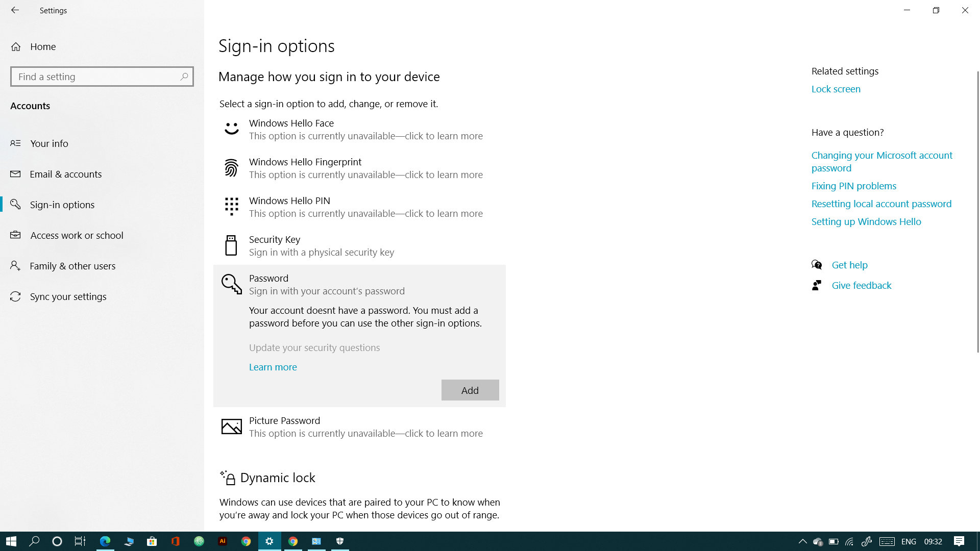Open Windows Ink Workspace pen icon
This screenshot has height=551, width=980.
click(866, 541)
